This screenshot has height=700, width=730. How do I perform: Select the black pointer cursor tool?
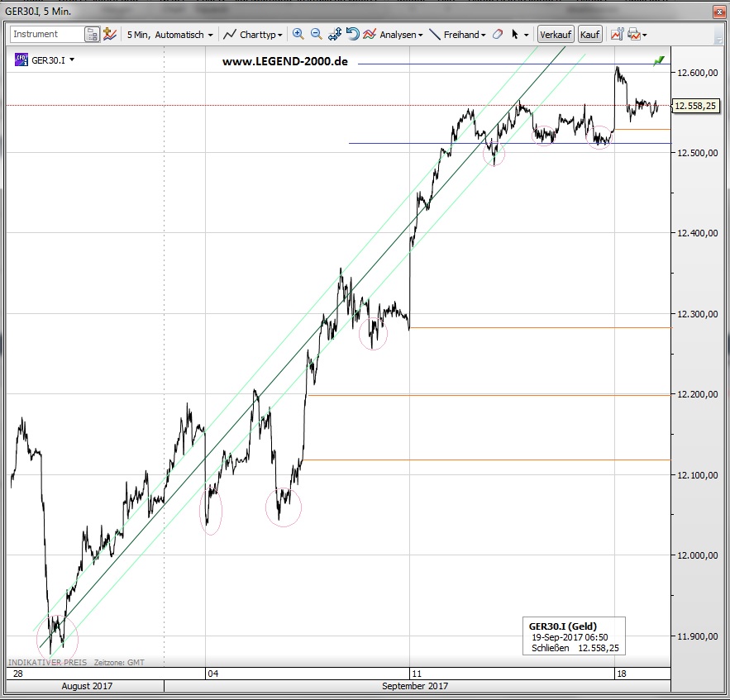click(x=515, y=35)
